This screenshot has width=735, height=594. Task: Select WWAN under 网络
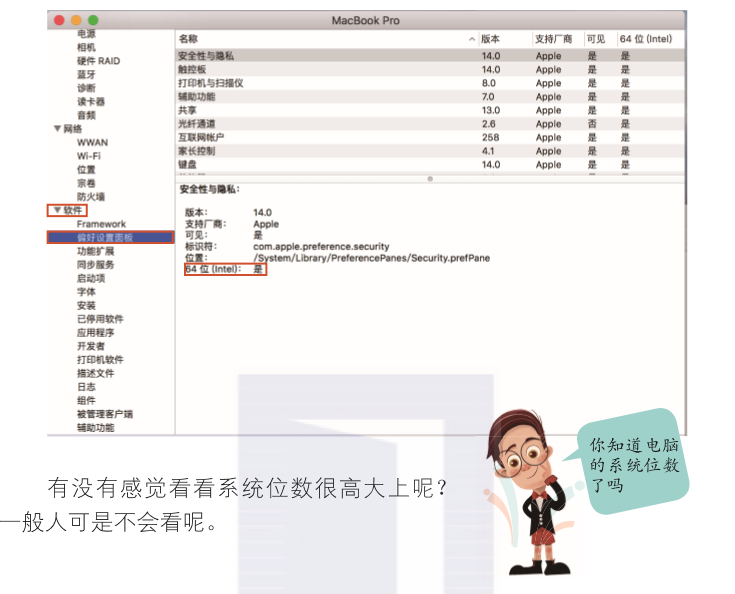92,143
